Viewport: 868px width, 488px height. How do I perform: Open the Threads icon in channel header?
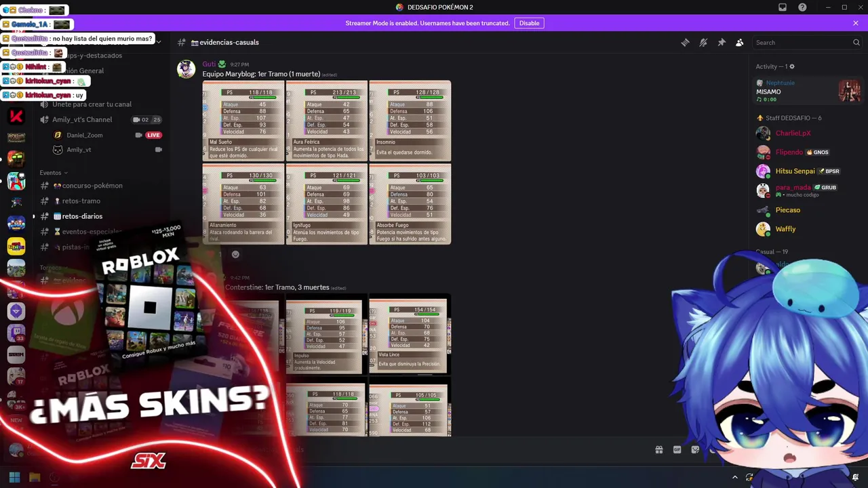point(685,42)
